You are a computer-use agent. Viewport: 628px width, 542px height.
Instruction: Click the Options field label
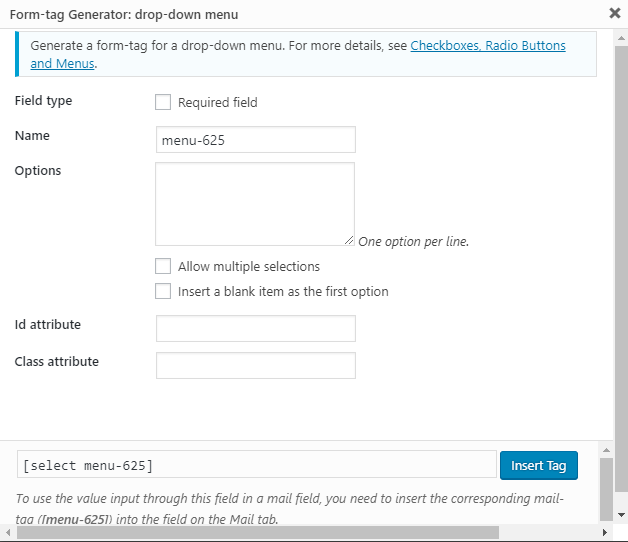pos(38,171)
